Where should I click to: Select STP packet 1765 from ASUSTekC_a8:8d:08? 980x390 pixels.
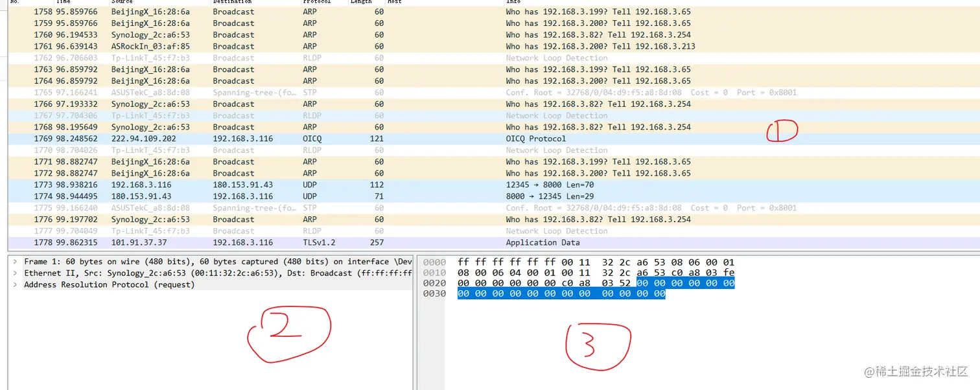493,93
